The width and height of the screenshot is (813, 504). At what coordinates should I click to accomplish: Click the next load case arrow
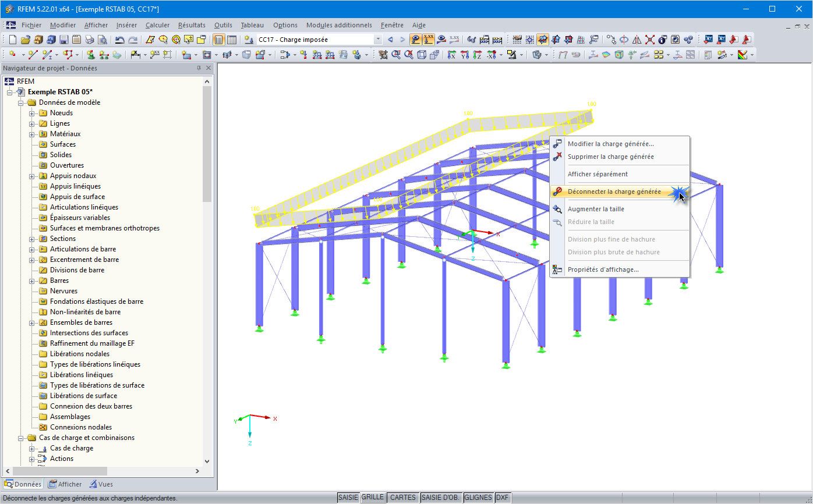402,40
